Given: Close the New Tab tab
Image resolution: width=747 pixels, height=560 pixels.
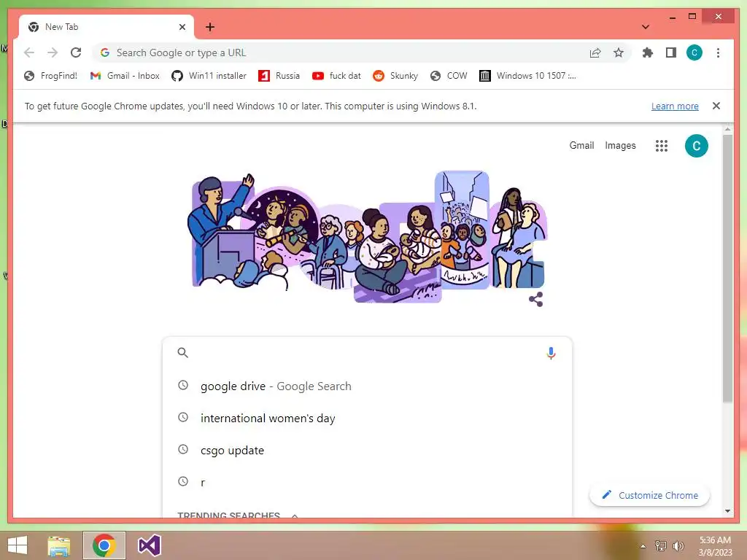Looking at the screenshot, I should [x=182, y=27].
